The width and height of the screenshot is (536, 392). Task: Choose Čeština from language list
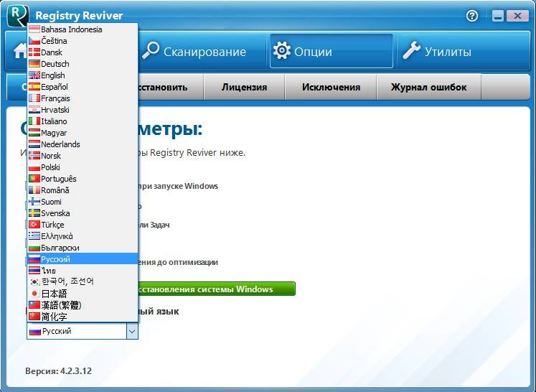tap(83, 41)
